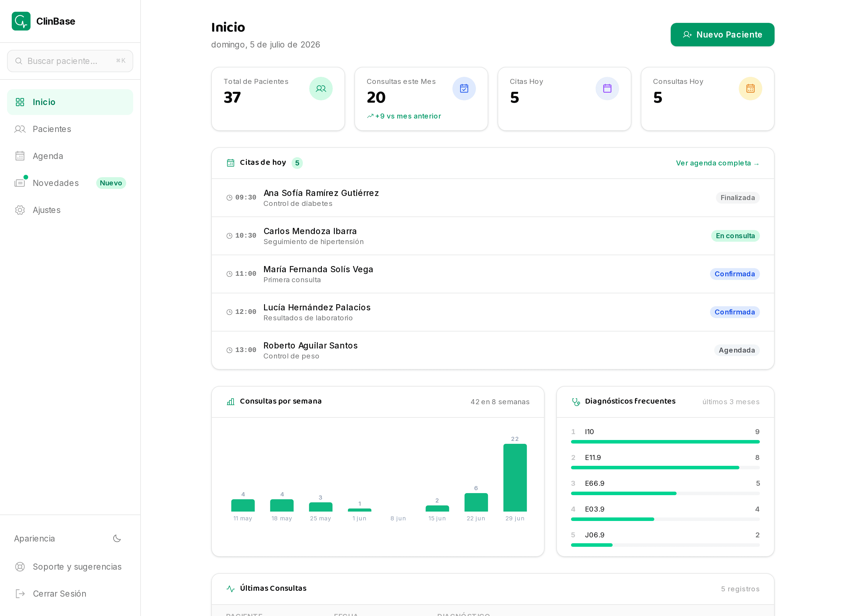Click the Citas Hoy purple calendar icon
This screenshot has width=845, height=616.
pos(607,88)
